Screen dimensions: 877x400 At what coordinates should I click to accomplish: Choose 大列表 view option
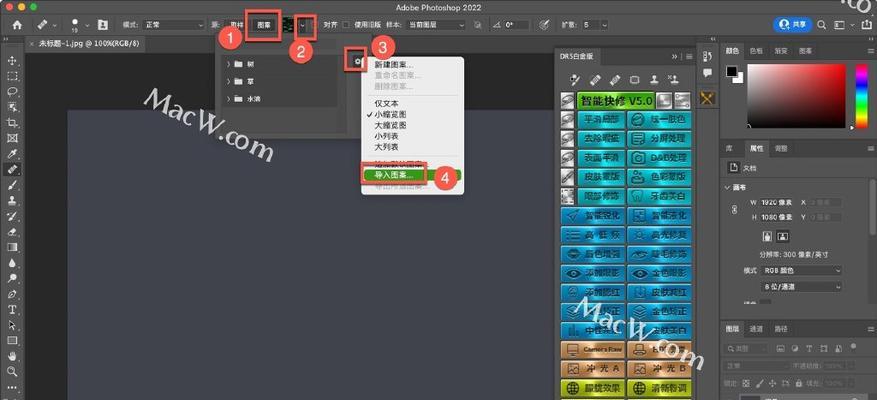pyautogui.click(x=386, y=147)
